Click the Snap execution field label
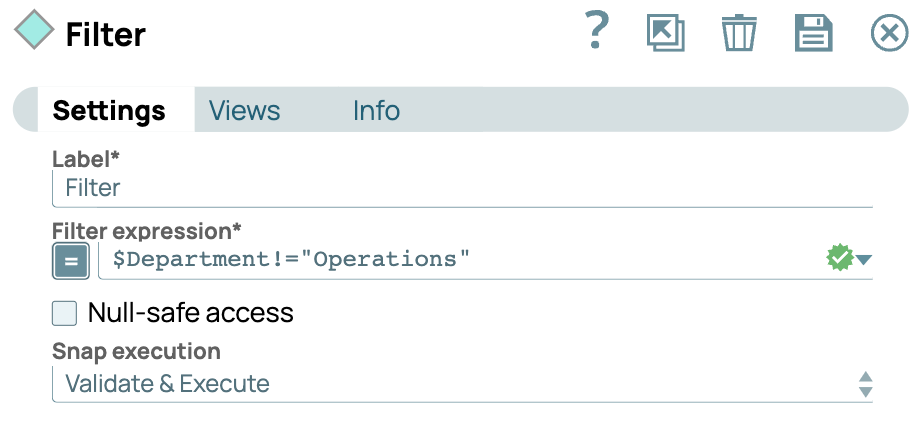 tap(136, 351)
